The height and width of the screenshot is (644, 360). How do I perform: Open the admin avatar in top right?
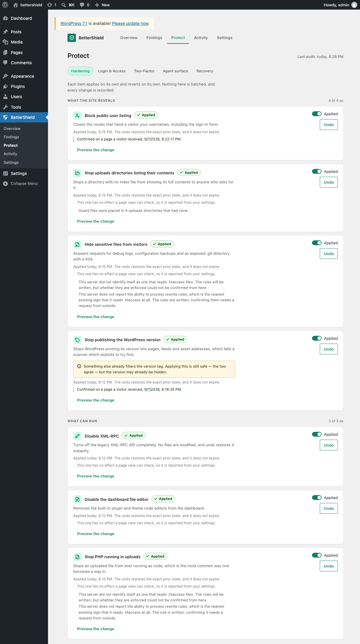(354, 5)
